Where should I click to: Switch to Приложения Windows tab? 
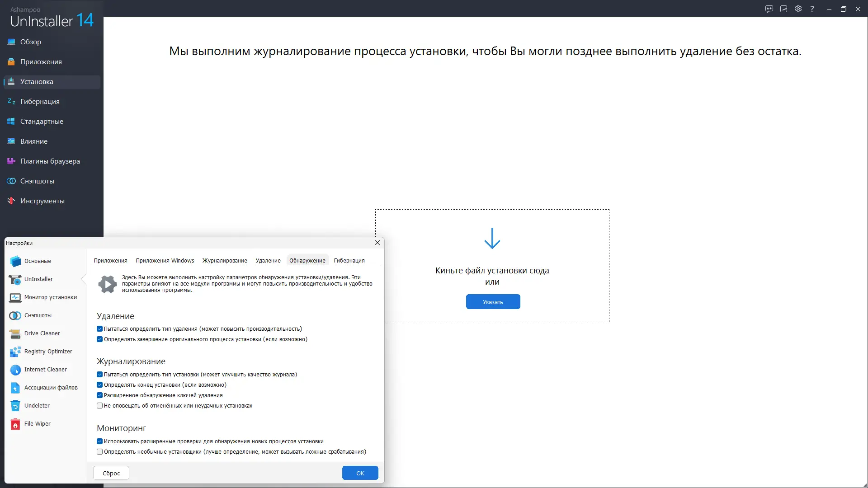pos(165,261)
